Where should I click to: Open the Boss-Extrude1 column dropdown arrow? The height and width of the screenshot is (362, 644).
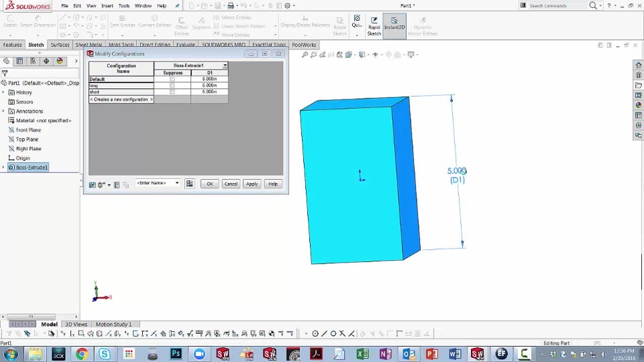(225, 66)
